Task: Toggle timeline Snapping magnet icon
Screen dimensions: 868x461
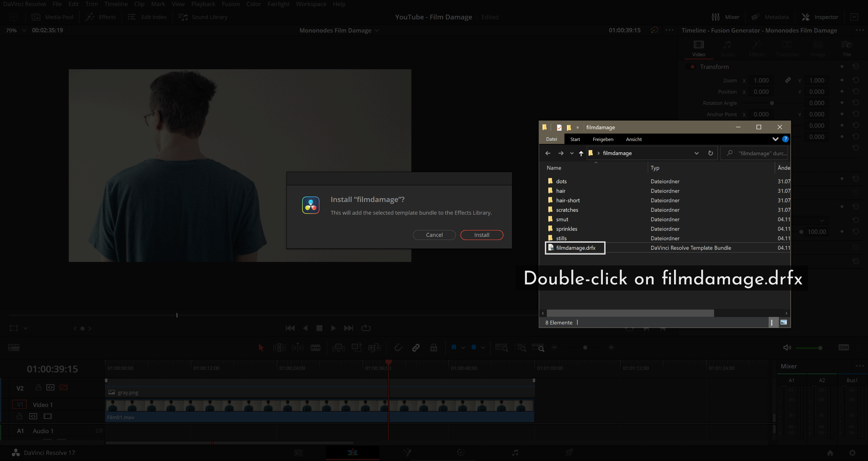Action: [x=398, y=347]
